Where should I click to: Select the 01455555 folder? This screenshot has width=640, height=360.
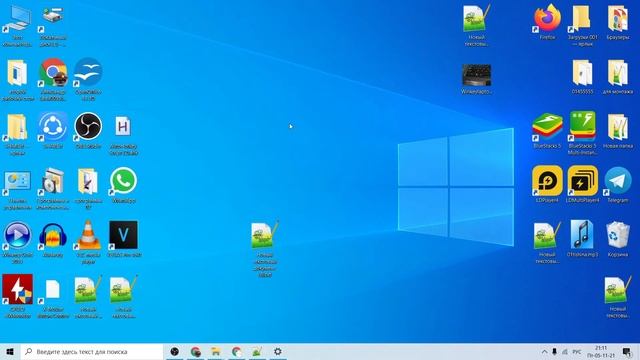point(582,73)
